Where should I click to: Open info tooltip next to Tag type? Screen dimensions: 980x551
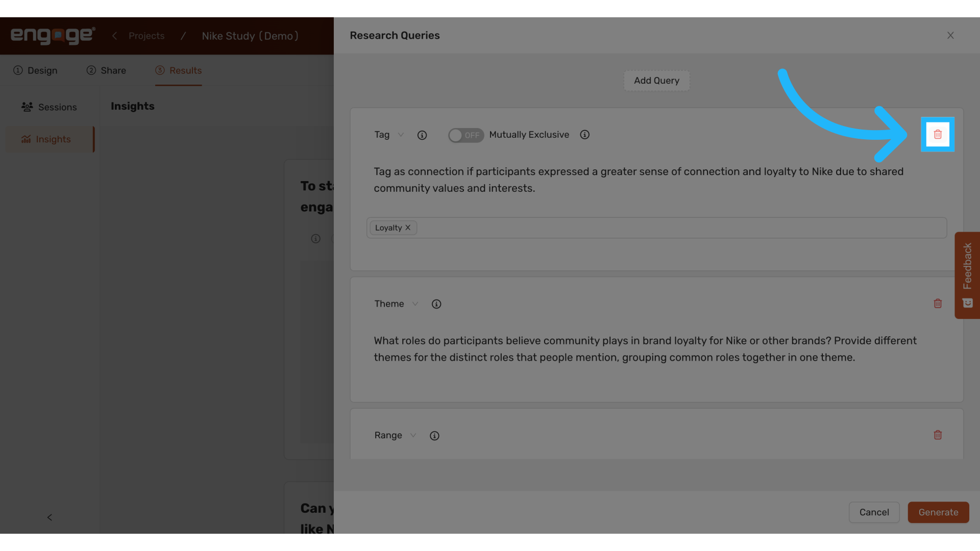pyautogui.click(x=422, y=135)
